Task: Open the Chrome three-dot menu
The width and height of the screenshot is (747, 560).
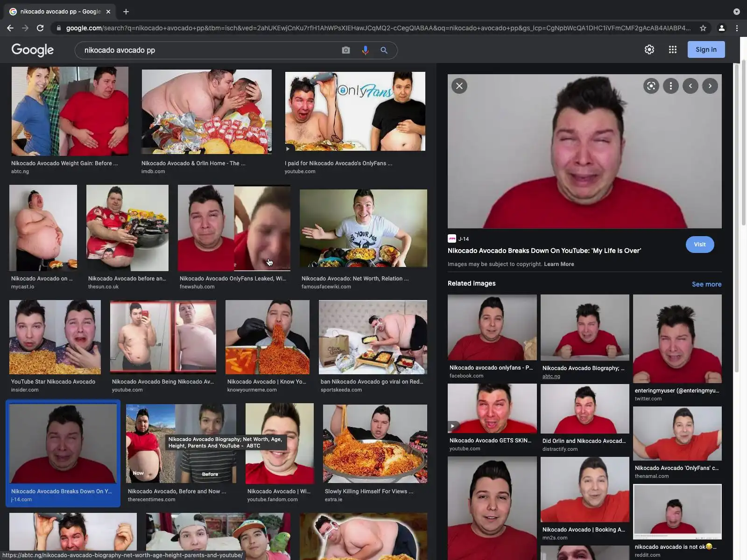Action: [x=737, y=28]
